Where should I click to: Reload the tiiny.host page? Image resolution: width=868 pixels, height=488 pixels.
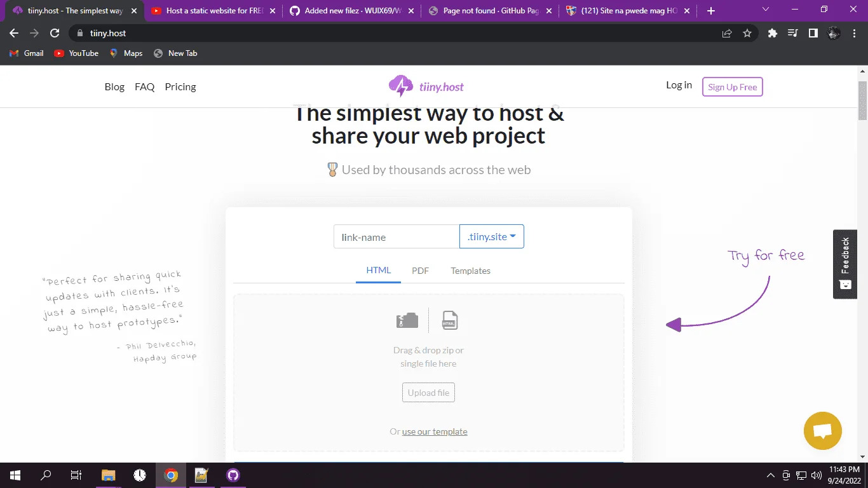click(55, 33)
